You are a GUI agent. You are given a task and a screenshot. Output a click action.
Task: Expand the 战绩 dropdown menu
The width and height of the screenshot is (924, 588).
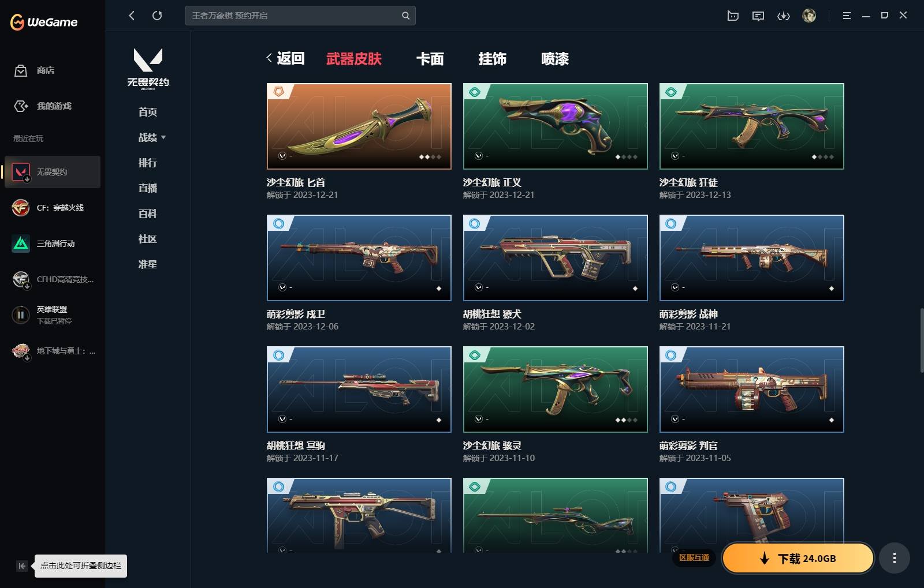coord(152,137)
